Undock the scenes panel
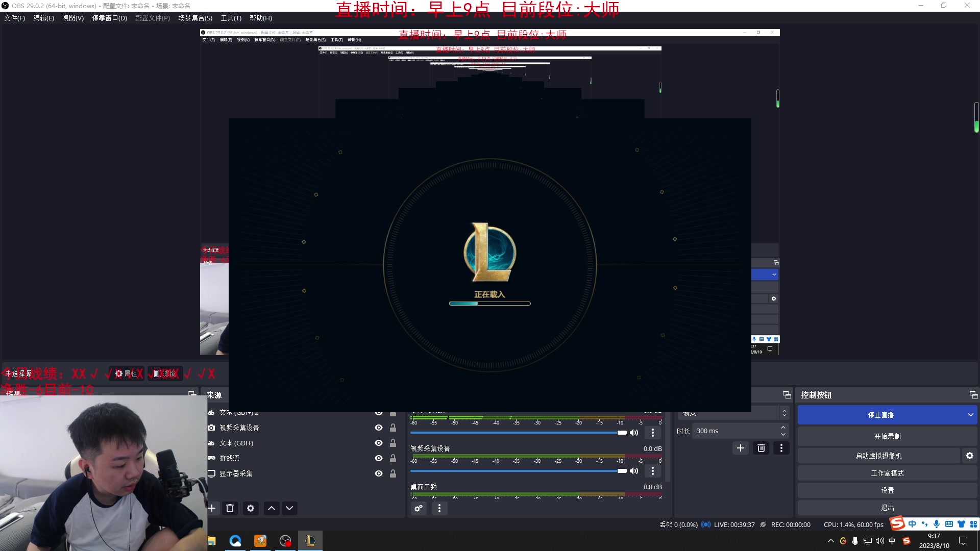 pos(192,393)
